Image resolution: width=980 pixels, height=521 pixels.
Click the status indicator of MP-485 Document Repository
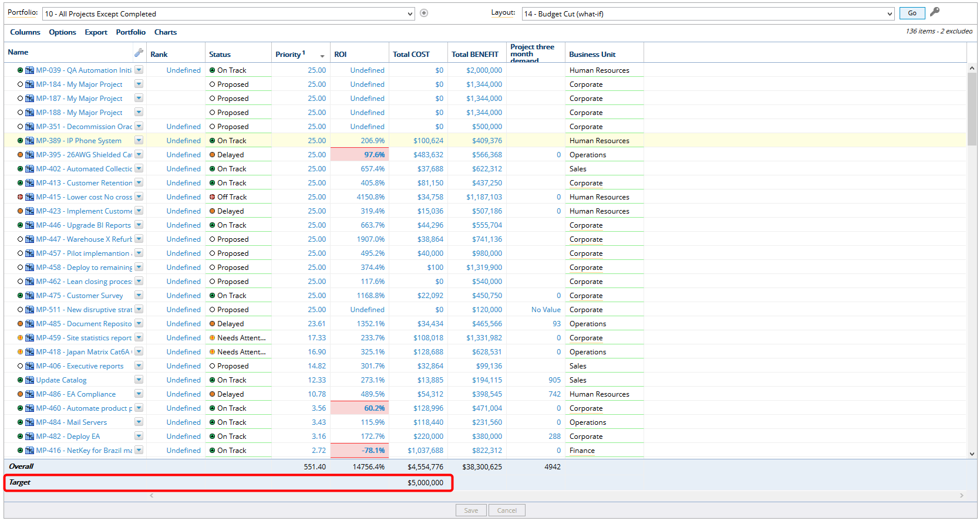point(20,324)
